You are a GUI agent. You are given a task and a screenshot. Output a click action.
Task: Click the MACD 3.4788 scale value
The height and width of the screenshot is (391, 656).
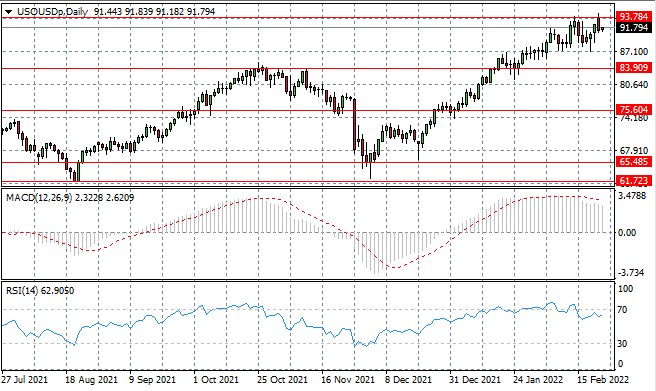coord(632,196)
